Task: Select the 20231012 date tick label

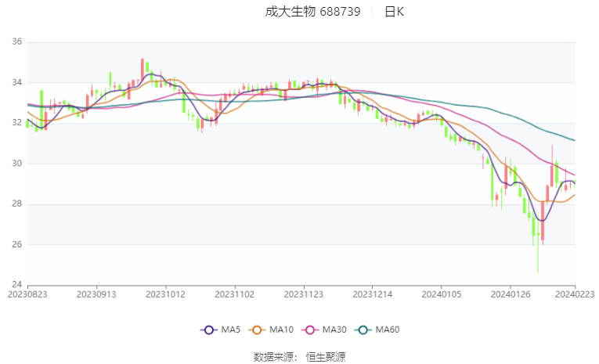Action: (x=165, y=294)
